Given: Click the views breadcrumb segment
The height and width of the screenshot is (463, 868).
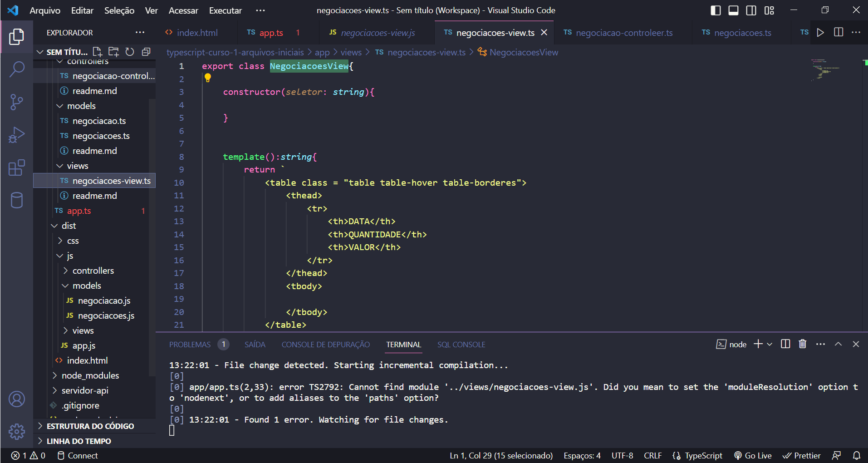Looking at the screenshot, I should 351,52.
